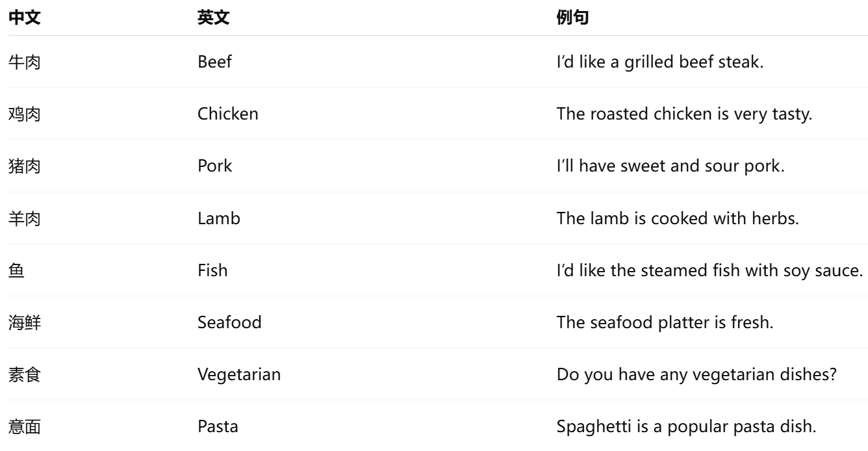Select the 牛肉 cell
This screenshot has height=451, width=868.
coord(24,62)
